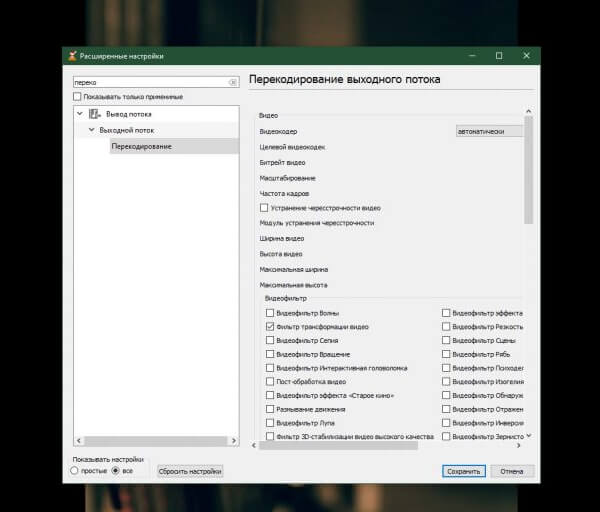Enable 'Видеофильтр Волны' checkbox
Image resolution: width=600 pixels, height=512 pixels.
pos(270,312)
